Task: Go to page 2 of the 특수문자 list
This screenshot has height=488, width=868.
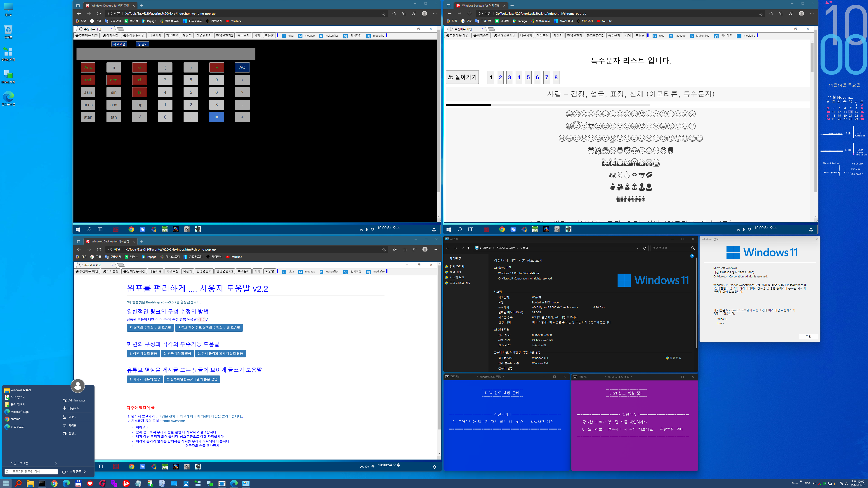Action: 500,77
